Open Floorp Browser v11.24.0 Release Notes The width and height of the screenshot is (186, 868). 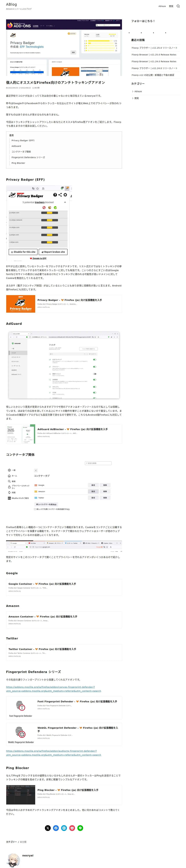click(x=154, y=61)
